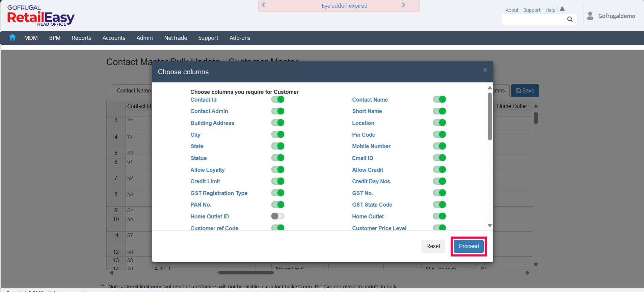Toggle the Credit Day Nos switch
Image resolution: width=644 pixels, height=292 pixels.
point(439,181)
